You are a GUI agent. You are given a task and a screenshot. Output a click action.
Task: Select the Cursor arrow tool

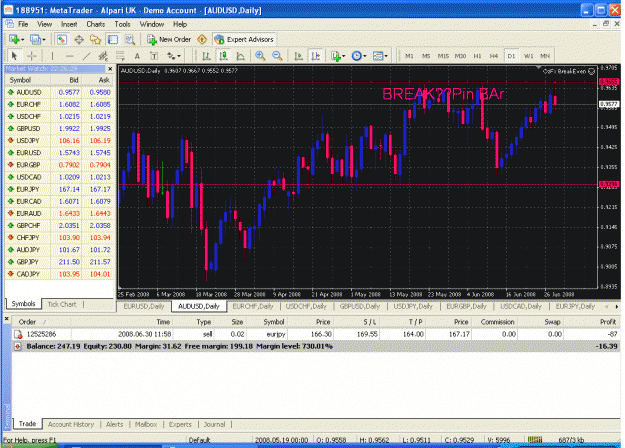coord(15,56)
